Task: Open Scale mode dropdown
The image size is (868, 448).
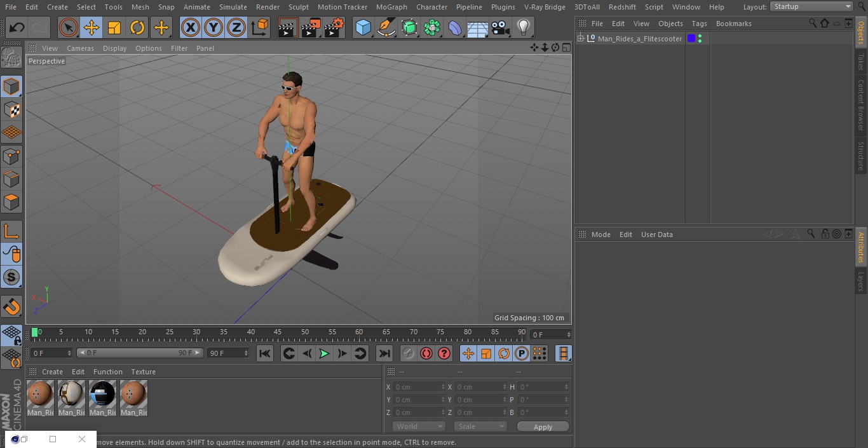Action: [x=480, y=426]
